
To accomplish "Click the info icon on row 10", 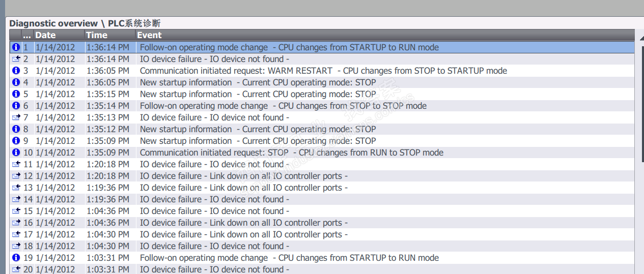I will [16, 153].
